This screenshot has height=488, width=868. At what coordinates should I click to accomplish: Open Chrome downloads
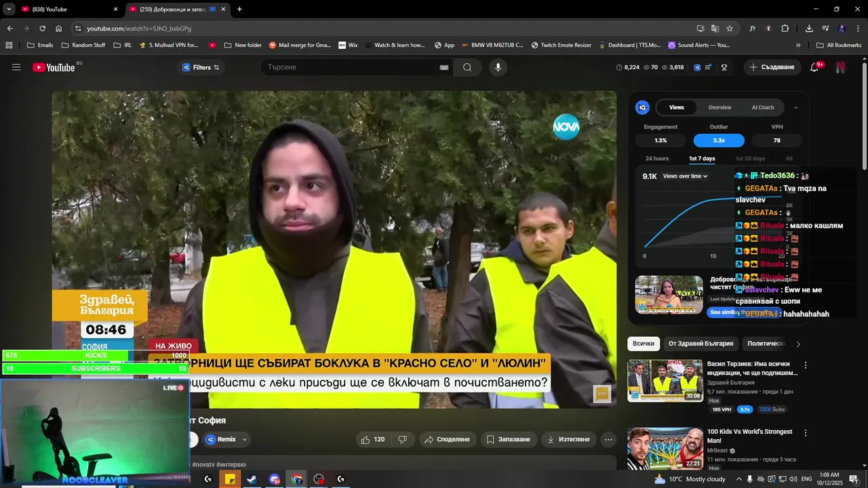(809, 28)
